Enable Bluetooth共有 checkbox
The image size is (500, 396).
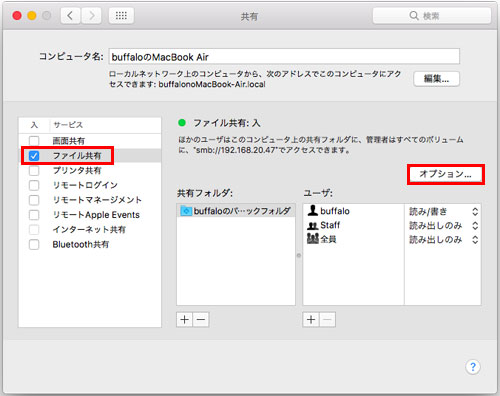[34, 244]
